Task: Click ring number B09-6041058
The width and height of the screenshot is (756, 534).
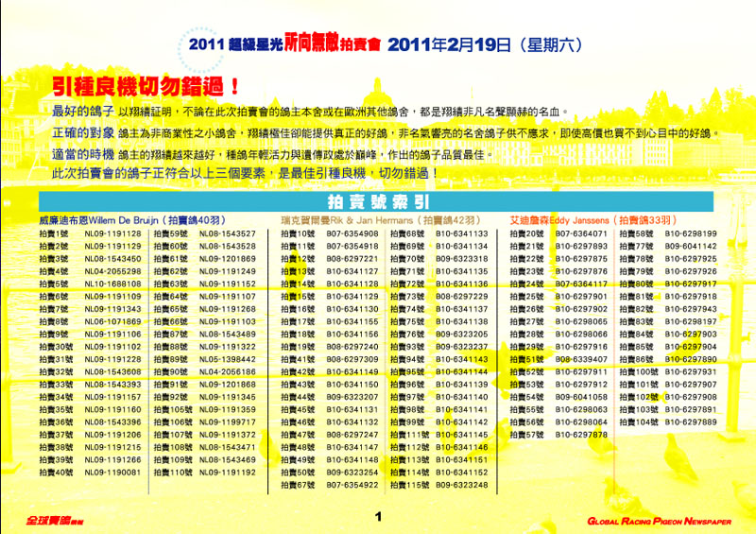Action: 581,397
